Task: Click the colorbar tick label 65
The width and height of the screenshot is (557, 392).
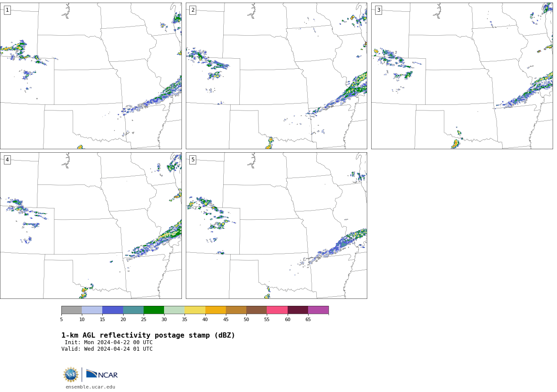Action: click(x=308, y=320)
